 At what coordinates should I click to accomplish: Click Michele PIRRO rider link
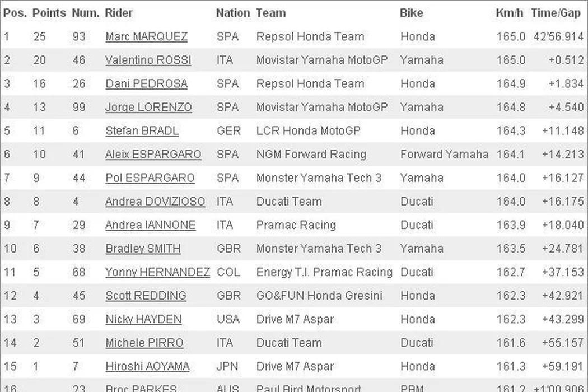pos(144,343)
